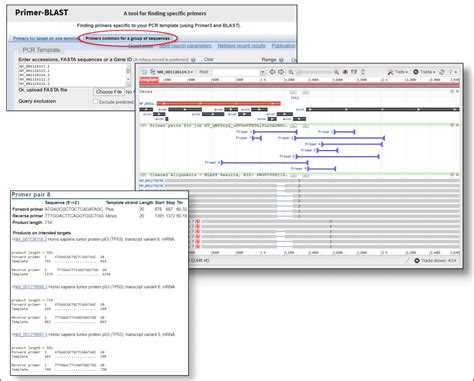Click Save search parameters link
Screen dimensions: 474x381
click(185, 46)
